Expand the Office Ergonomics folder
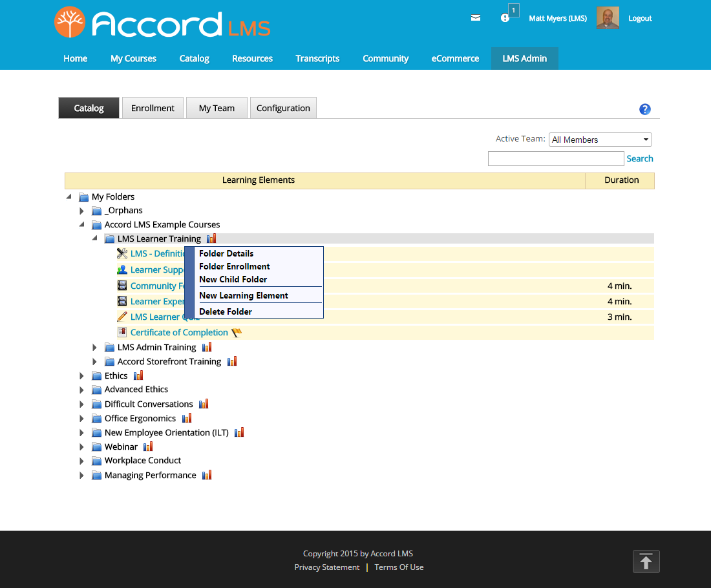This screenshot has height=588, width=711. tap(81, 419)
